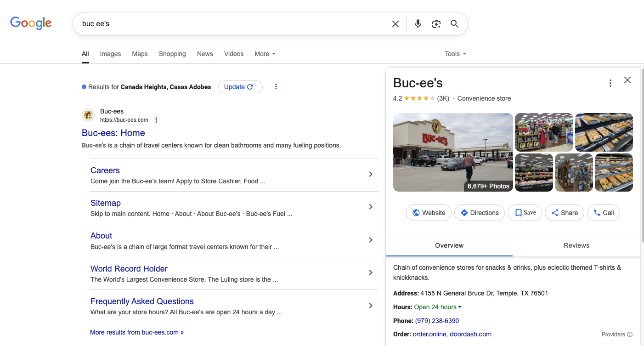Screen dimensions: 644x346
Task: Share the Buc-ee's listing
Action: 565,213
